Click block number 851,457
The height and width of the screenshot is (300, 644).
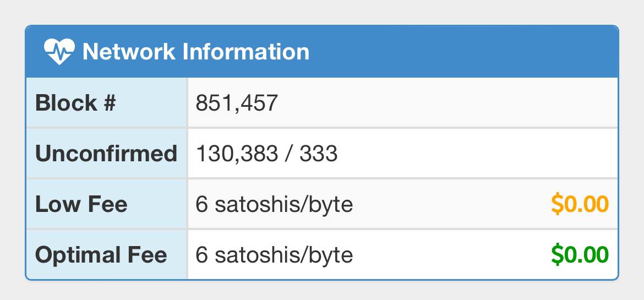pyautogui.click(x=237, y=103)
